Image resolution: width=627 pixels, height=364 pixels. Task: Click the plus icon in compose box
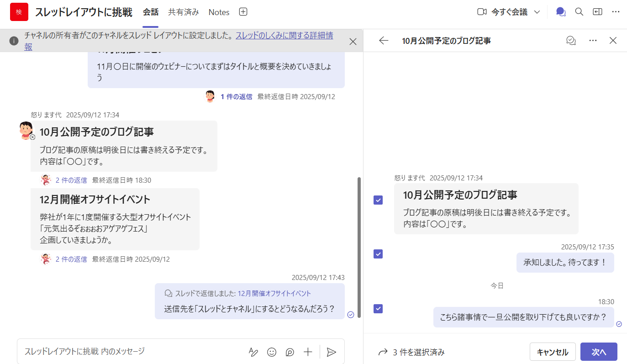[308, 352]
